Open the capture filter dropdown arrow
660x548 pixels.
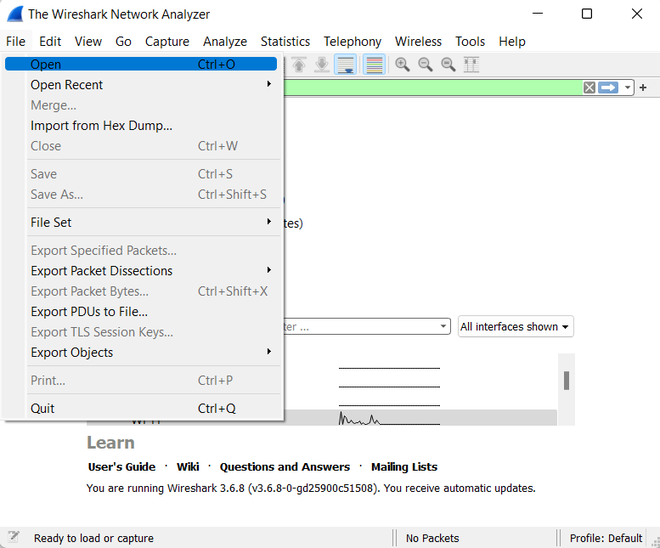tap(443, 326)
